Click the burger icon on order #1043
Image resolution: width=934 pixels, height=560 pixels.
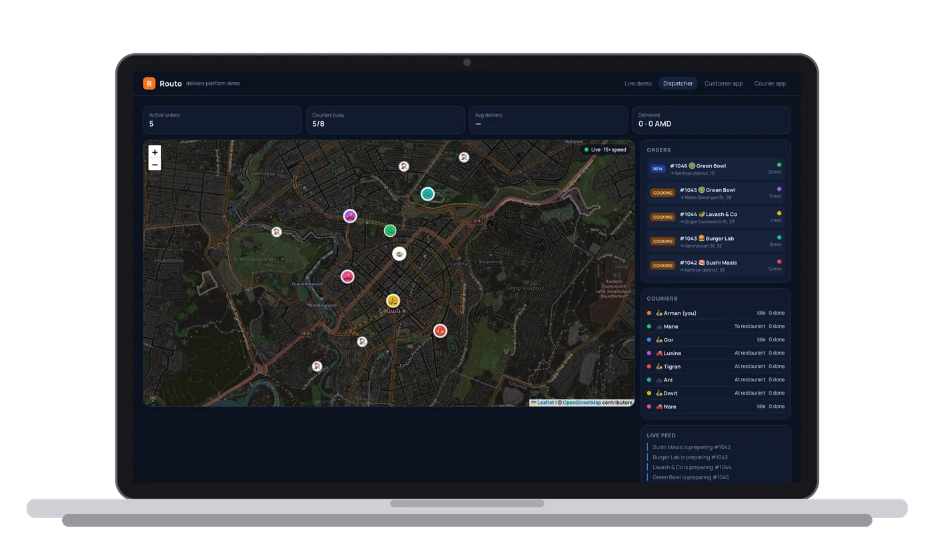(x=702, y=239)
